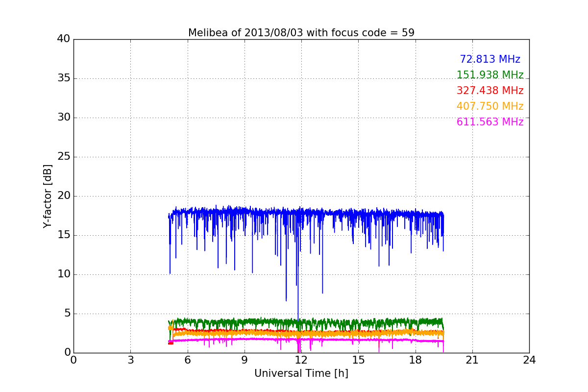Click the x-axis tick label 6
The width and height of the screenshot is (588, 392).
tap(188, 360)
